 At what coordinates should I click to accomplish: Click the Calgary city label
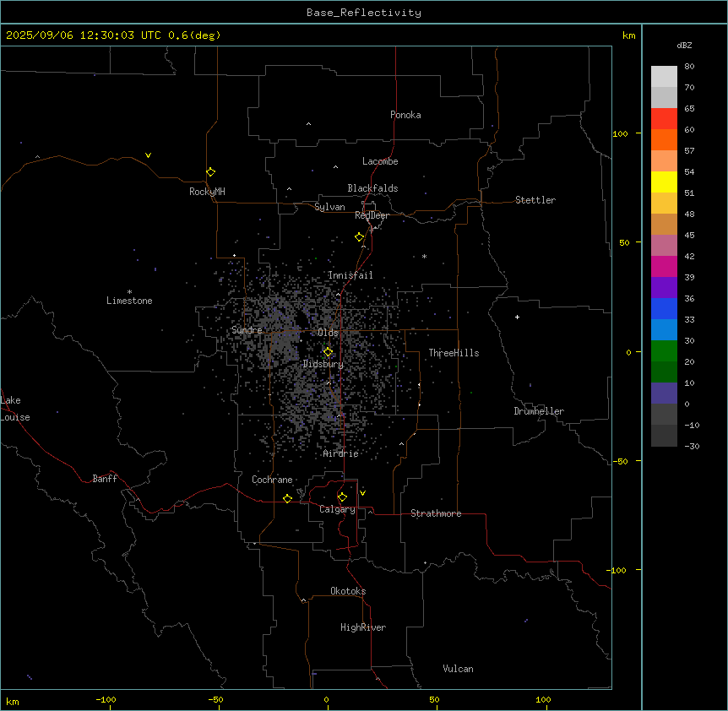(x=337, y=509)
